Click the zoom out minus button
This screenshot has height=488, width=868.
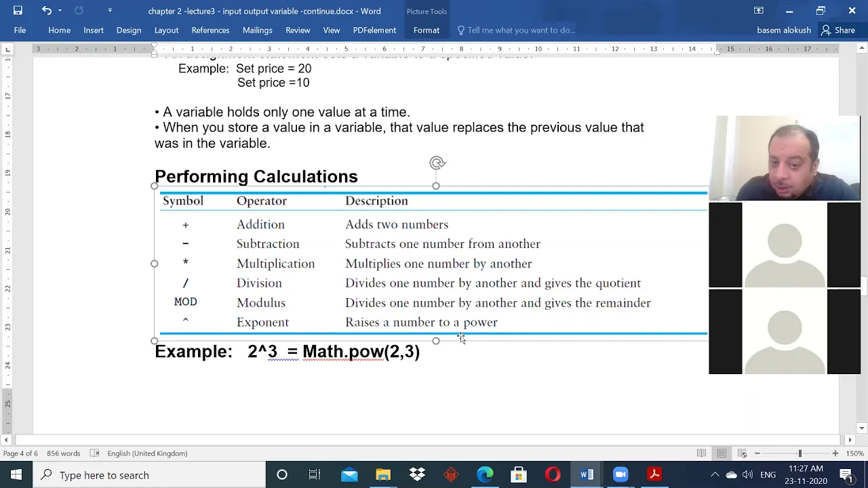point(757,453)
